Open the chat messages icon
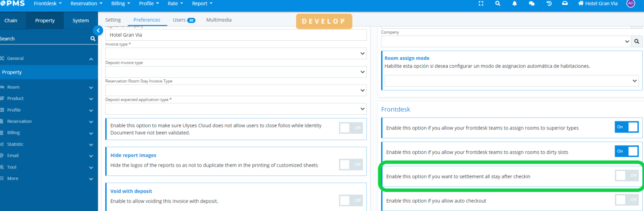Viewport: 644px width, 211px height. tap(532, 4)
